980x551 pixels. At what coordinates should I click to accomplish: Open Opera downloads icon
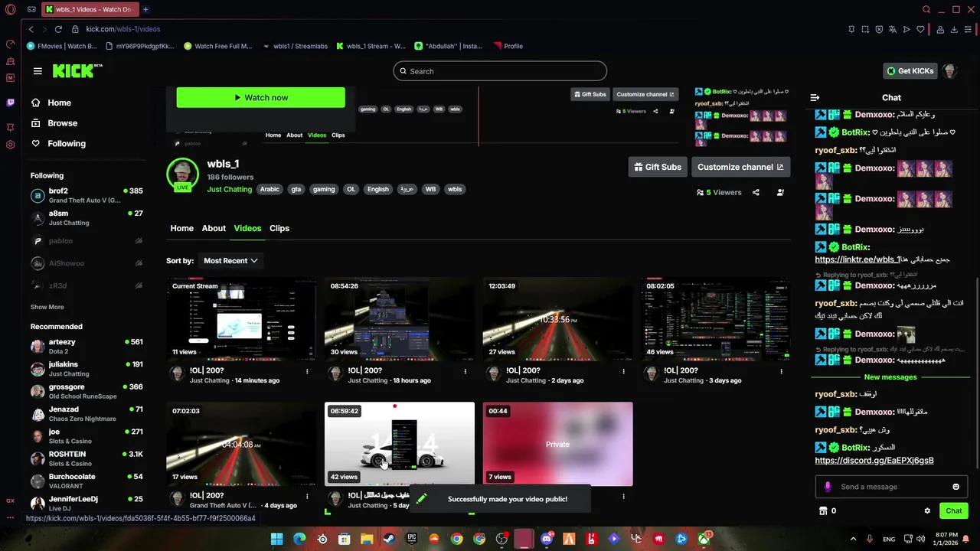(x=954, y=29)
